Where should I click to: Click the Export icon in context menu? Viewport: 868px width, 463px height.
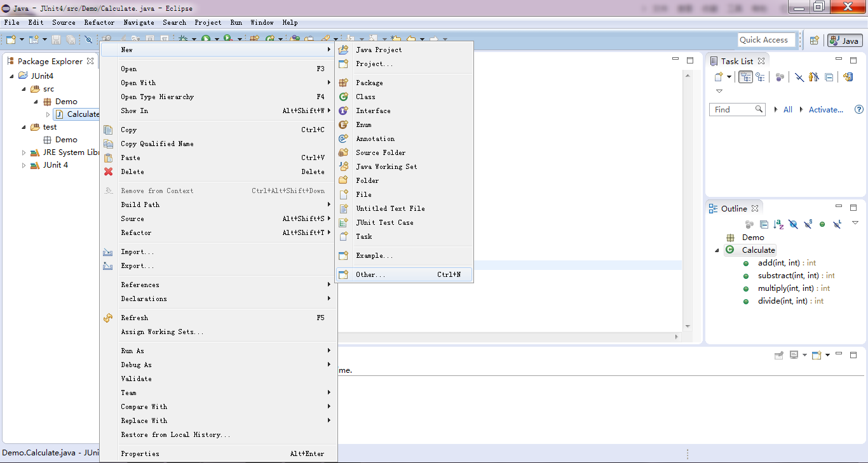(108, 265)
